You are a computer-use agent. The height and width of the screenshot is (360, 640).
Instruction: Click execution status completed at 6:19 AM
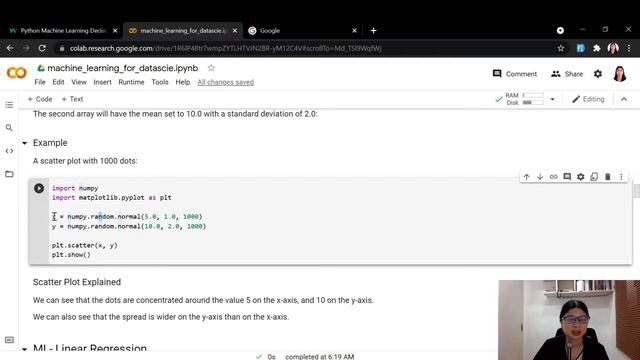320,356
